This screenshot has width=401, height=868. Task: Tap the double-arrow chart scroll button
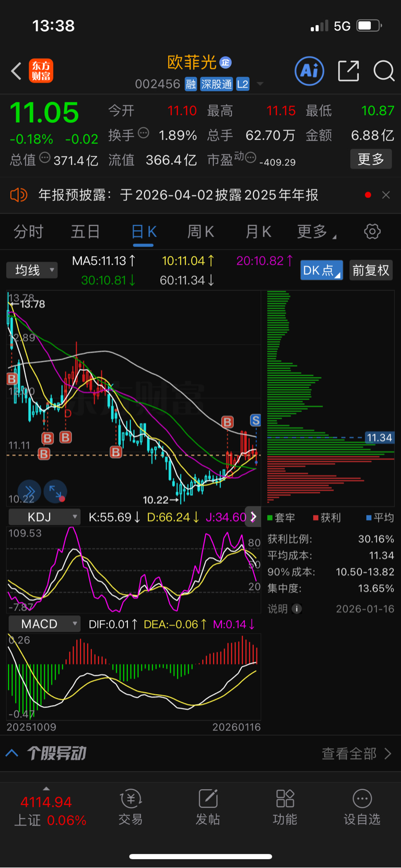pos(30,491)
